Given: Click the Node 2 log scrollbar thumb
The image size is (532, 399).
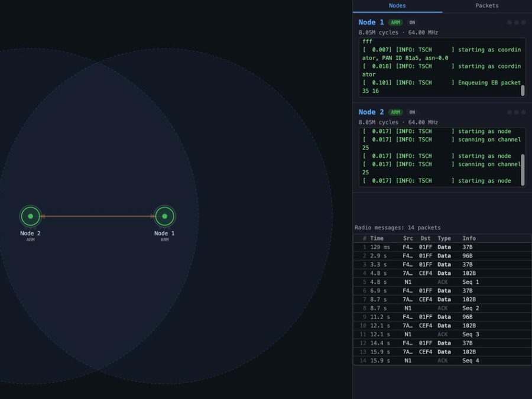Looking at the screenshot, I should coord(523,170).
